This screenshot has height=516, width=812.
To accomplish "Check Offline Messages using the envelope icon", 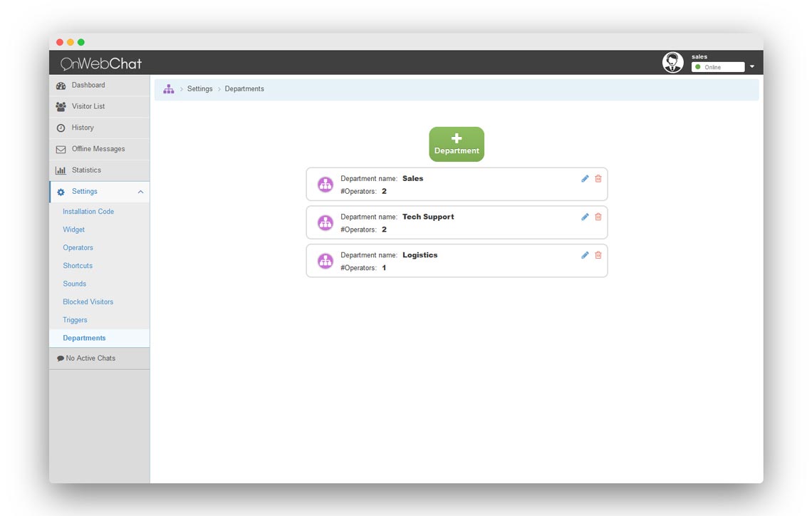I will click(x=61, y=149).
